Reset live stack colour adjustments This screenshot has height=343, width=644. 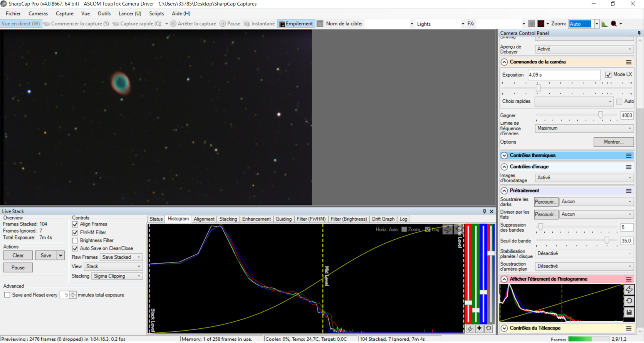click(x=488, y=328)
